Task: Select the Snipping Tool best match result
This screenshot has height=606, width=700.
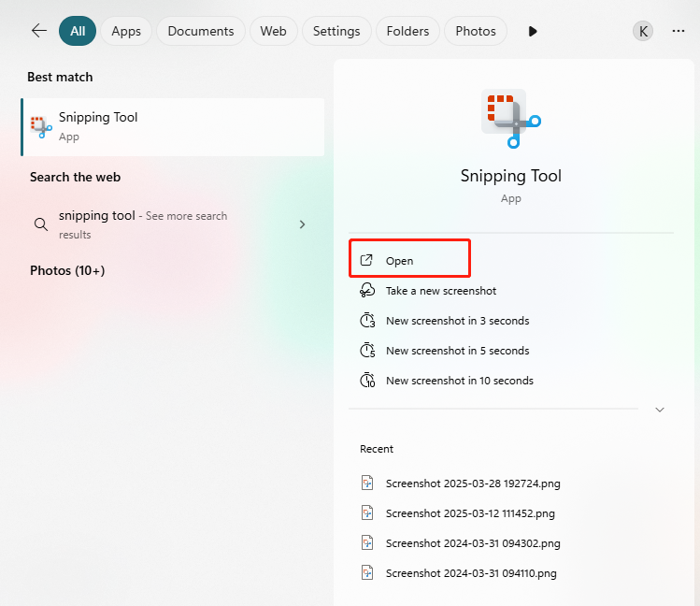Action: tap(173, 127)
